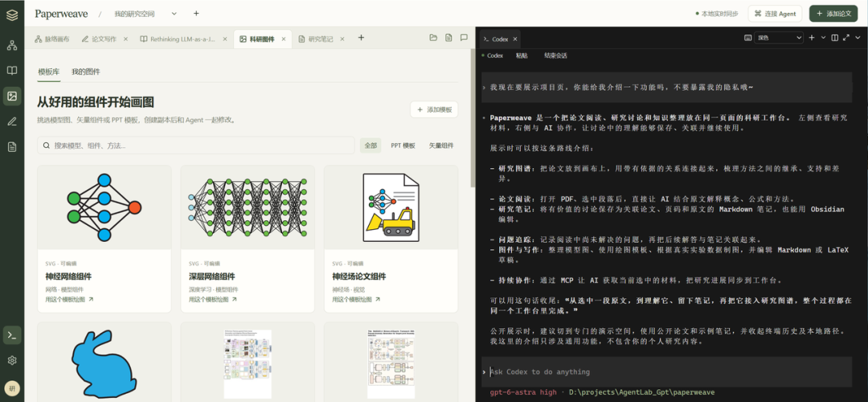This screenshot has height=402, width=868.
Task: Switch to 论文写作 tab
Action: (99, 39)
